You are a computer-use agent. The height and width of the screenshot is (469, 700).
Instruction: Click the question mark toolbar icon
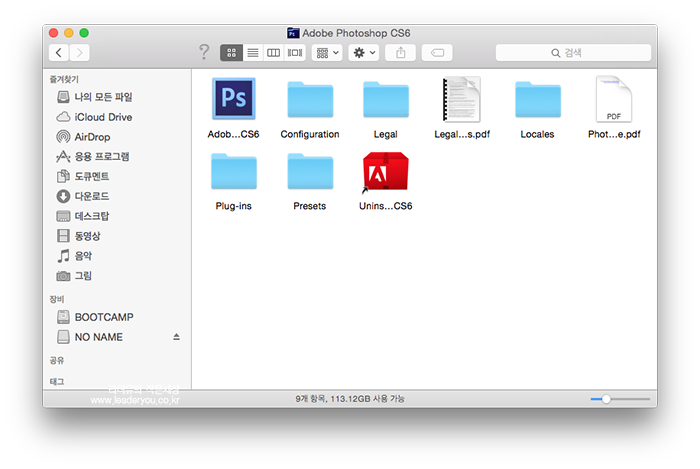click(204, 52)
